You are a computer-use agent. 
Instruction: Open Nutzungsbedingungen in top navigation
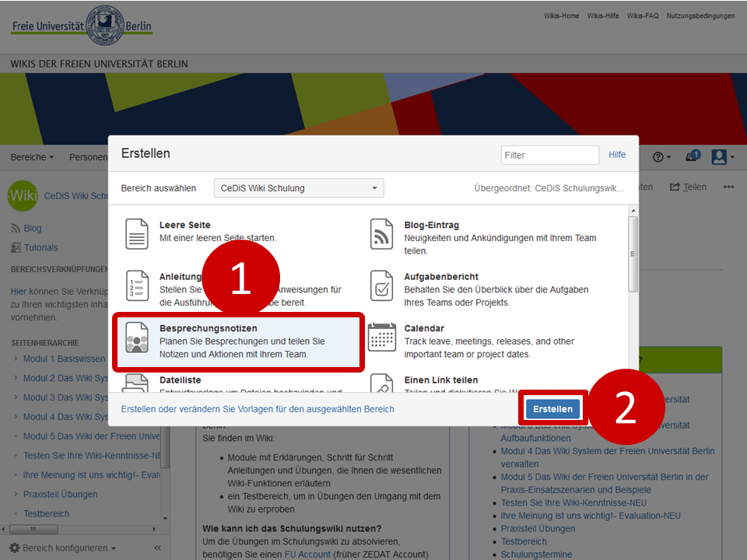click(x=701, y=16)
